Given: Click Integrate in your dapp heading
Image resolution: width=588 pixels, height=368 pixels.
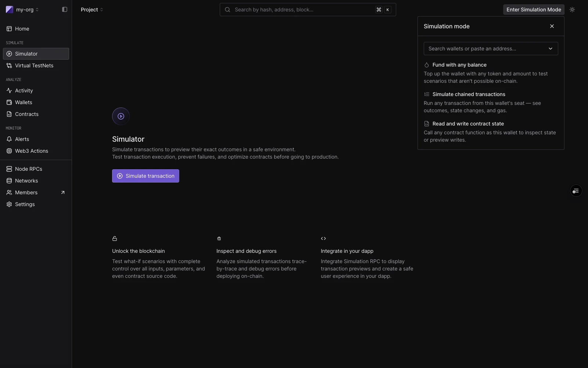Looking at the screenshot, I should click(x=347, y=251).
